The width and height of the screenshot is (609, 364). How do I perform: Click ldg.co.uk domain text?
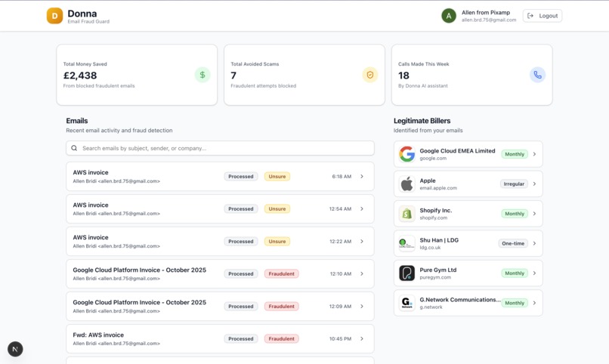430,248
